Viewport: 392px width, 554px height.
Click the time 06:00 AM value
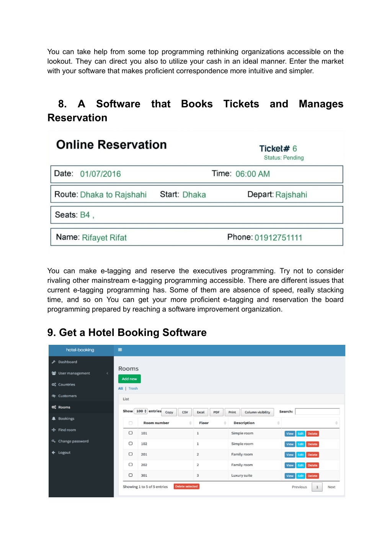click(x=253, y=174)
